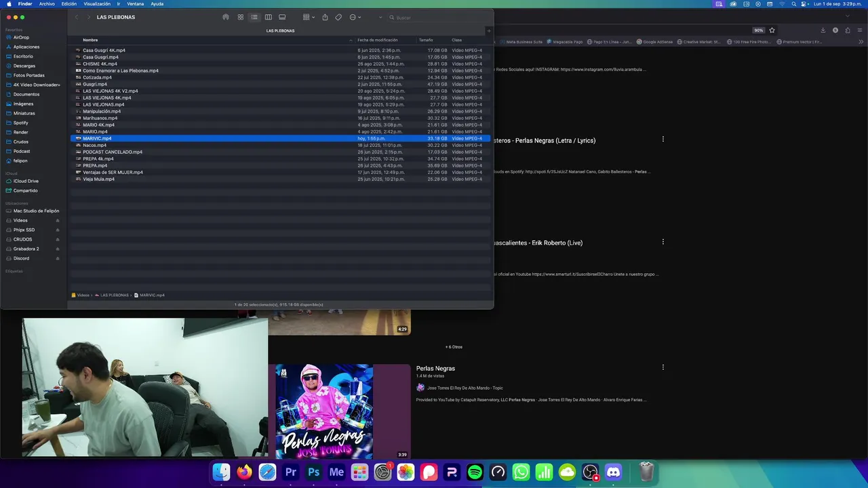Open the Group-by dropdown in Finder toolbar
The height and width of the screenshot is (488, 868).
coord(309,17)
